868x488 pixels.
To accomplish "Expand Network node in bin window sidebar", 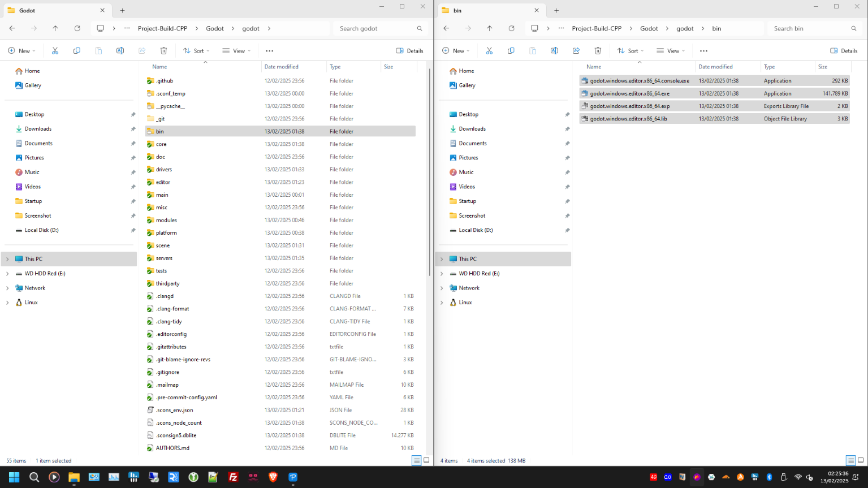I will (x=442, y=288).
